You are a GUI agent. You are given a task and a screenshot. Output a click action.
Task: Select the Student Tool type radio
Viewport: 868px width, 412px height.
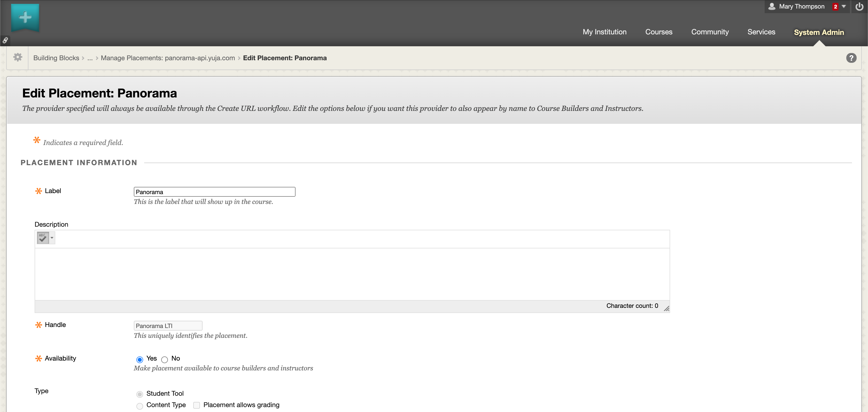tap(139, 394)
